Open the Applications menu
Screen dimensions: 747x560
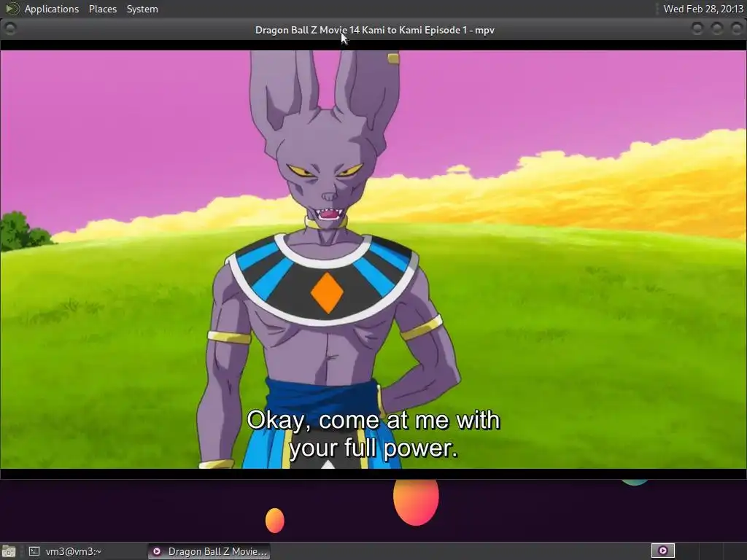coord(52,9)
